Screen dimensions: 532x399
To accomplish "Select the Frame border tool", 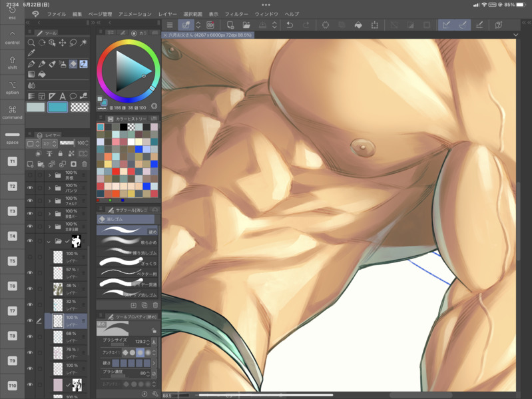I will [42, 97].
